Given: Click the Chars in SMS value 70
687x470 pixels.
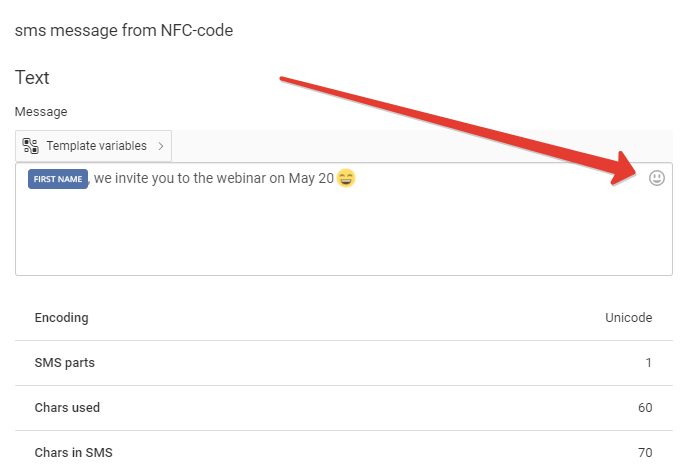Looking at the screenshot, I should click(x=645, y=452).
